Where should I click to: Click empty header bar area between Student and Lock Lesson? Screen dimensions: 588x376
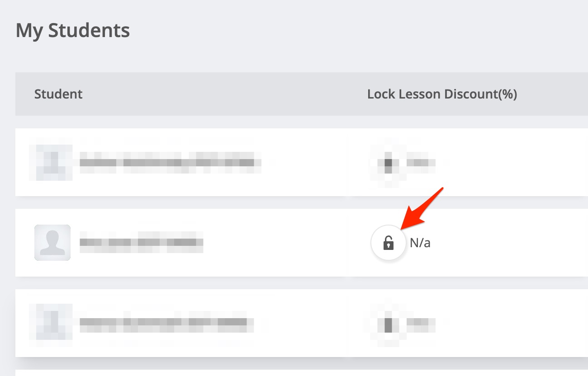tap(226, 94)
